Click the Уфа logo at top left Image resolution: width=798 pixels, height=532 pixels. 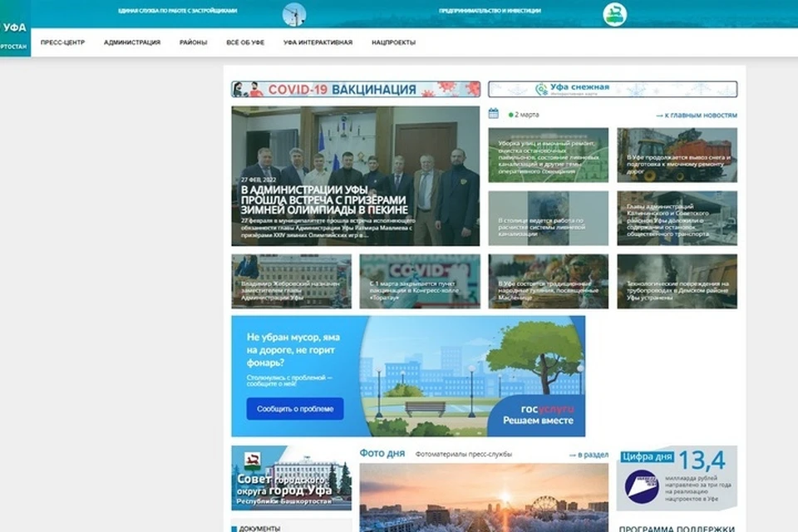[15, 28]
